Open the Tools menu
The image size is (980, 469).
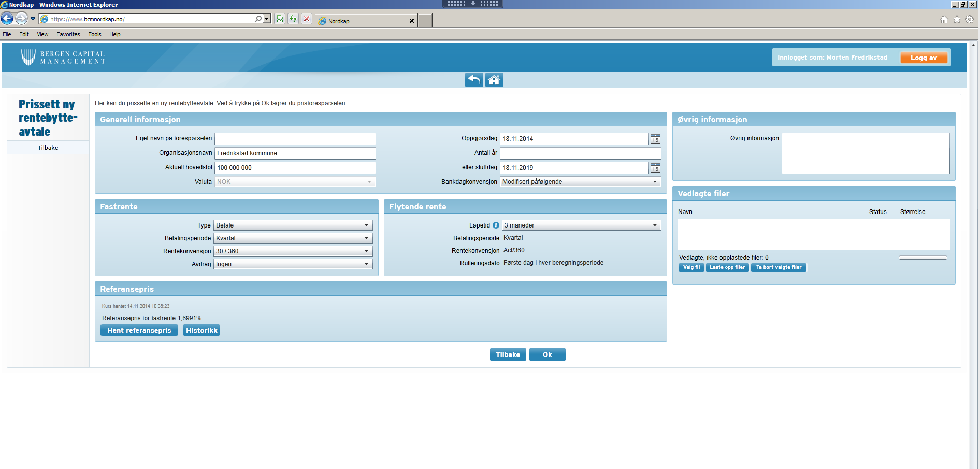coord(95,34)
